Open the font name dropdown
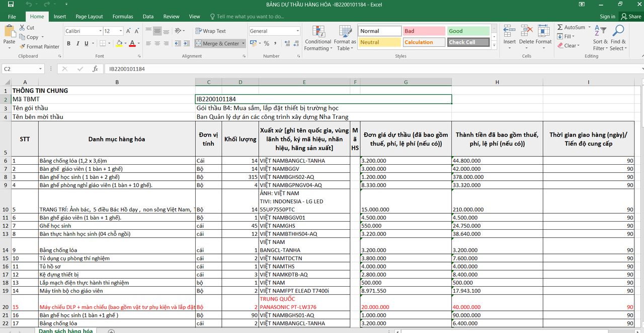The height and width of the screenshot is (333, 644). 99,31
